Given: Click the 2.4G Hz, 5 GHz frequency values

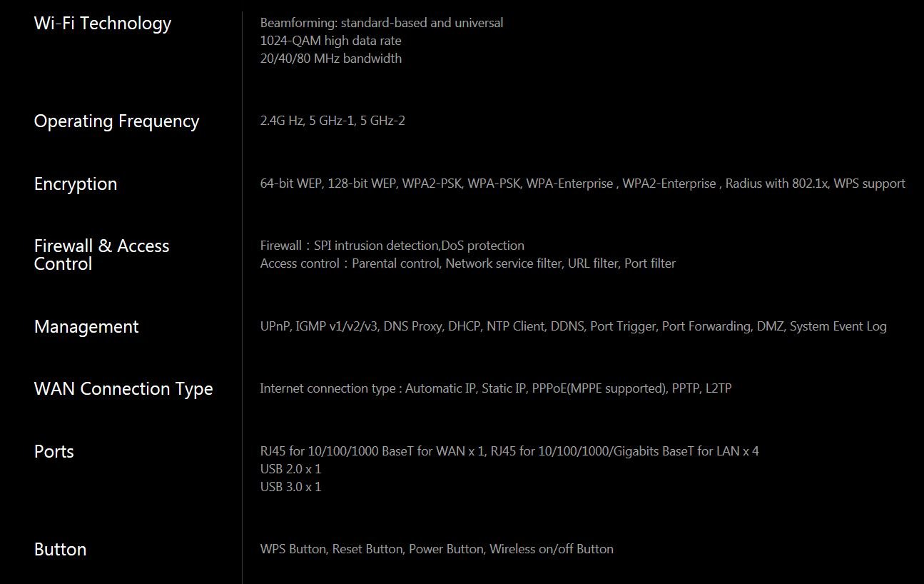Looking at the screenshot, I should point(332,121).
